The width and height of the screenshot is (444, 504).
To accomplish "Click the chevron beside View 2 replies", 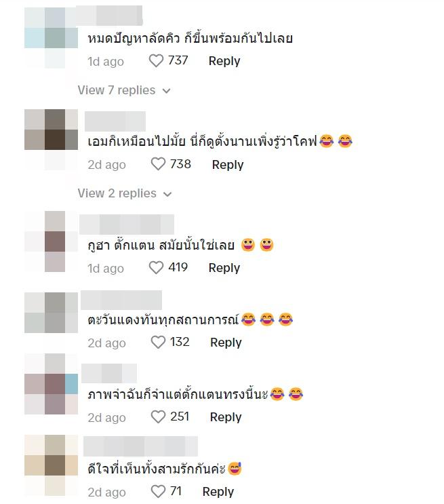I will (x=167, y=194).
